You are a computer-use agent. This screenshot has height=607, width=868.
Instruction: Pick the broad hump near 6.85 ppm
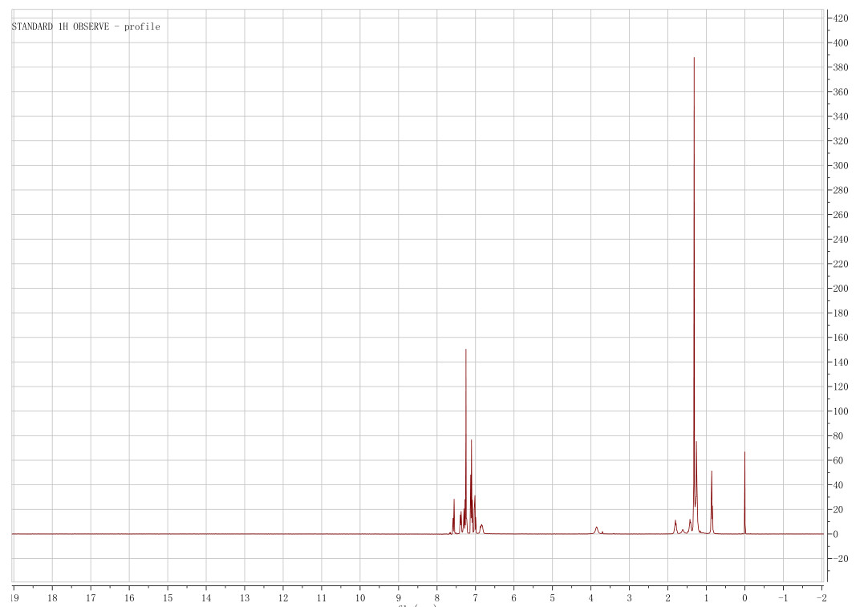[481, 528]
